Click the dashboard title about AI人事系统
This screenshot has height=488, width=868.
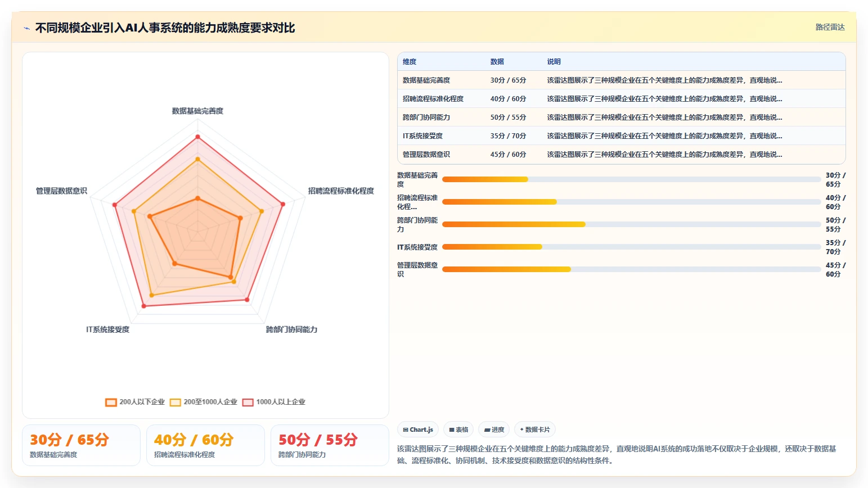point(165,28)
